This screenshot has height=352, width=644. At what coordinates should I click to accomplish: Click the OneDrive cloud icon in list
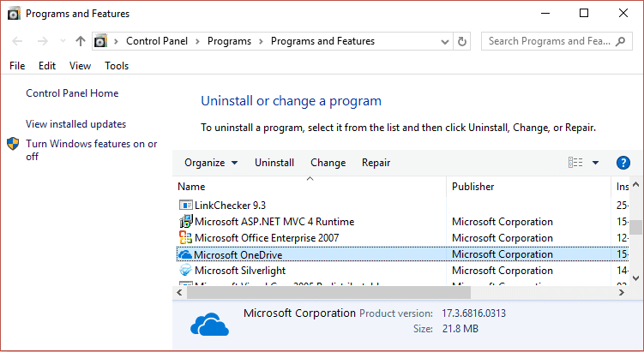[x=185, y=254]
